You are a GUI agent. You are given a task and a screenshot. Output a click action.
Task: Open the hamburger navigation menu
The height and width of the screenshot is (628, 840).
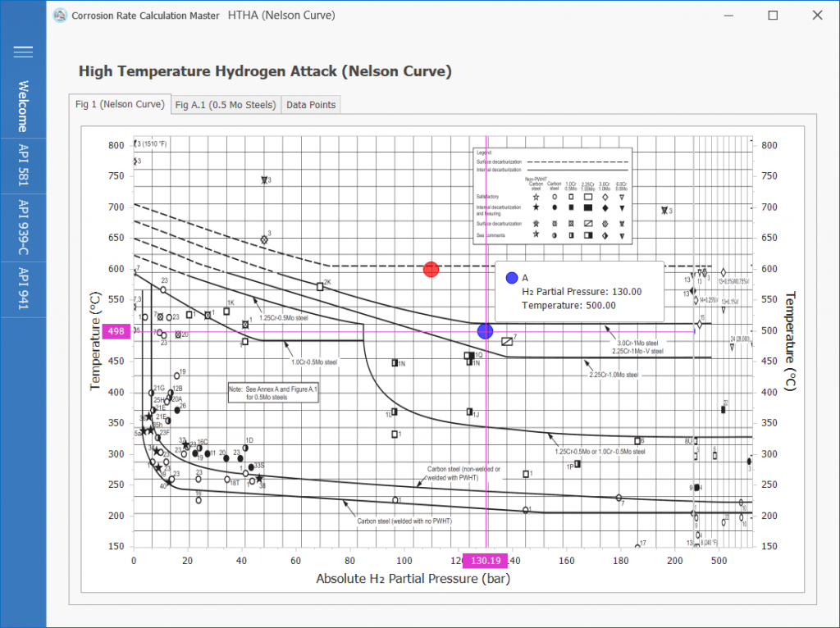23,52
